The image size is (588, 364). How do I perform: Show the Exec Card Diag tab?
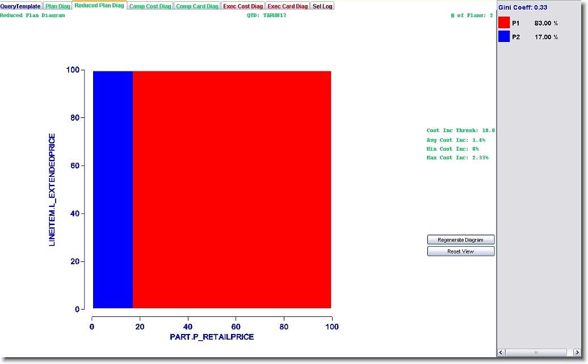point(287,6)
